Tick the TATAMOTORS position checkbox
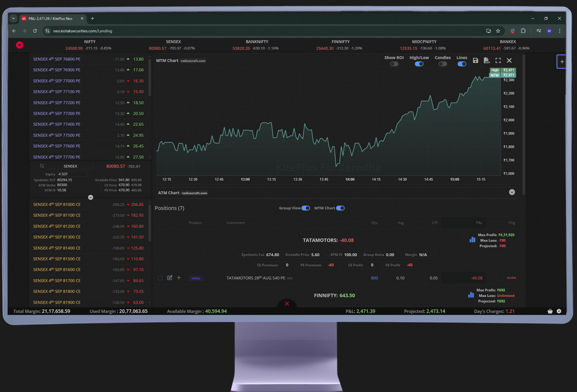Image resolution: width=577 pixels, height=392 pixels. (x=160, y=278)
